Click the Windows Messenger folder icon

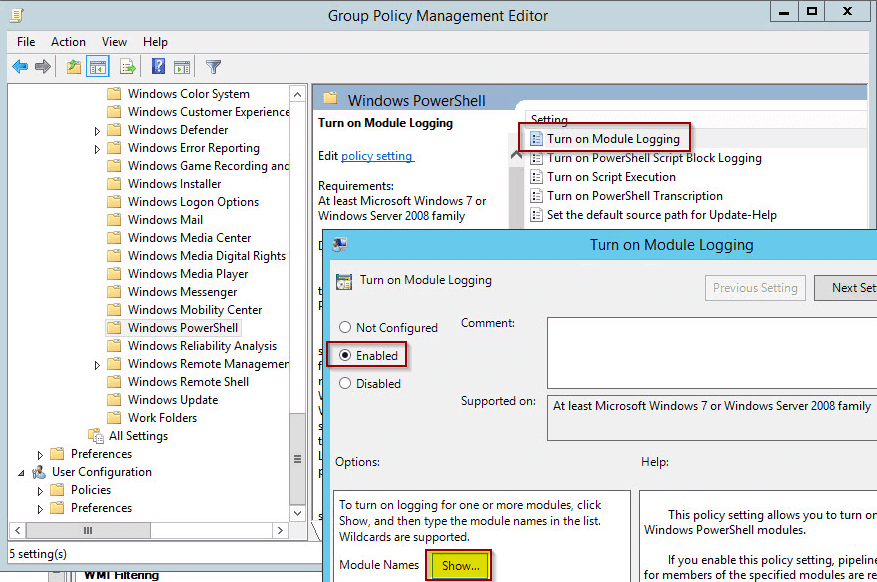pyautogui.click(x=114, y=292)
